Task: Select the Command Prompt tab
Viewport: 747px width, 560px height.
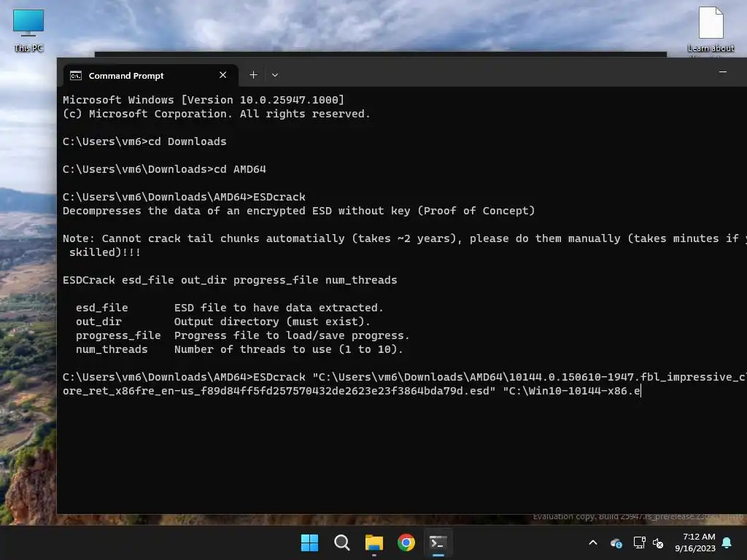Action: pos(150,76)
